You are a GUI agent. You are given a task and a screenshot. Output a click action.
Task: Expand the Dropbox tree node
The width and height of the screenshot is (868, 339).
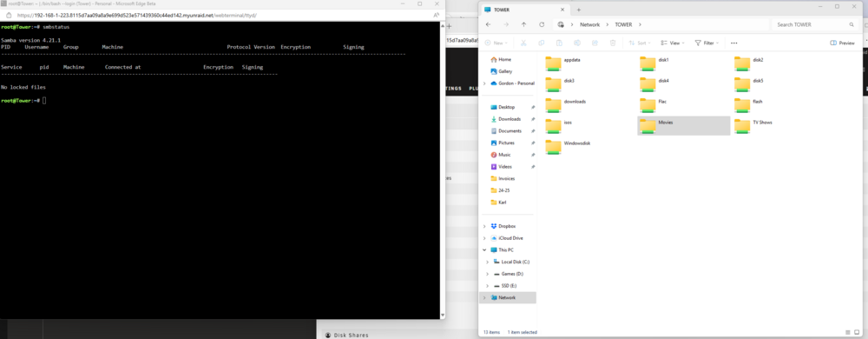485,226
